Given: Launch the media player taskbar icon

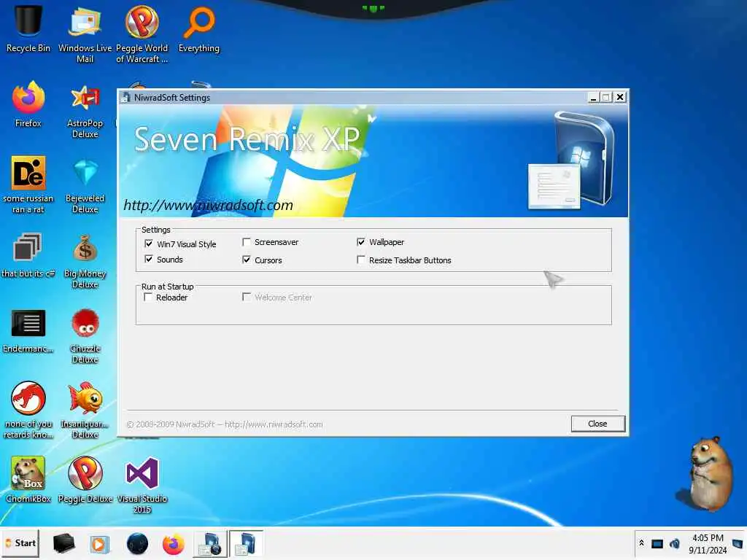Looking at the screenshot, I should (x=99, y=544).
